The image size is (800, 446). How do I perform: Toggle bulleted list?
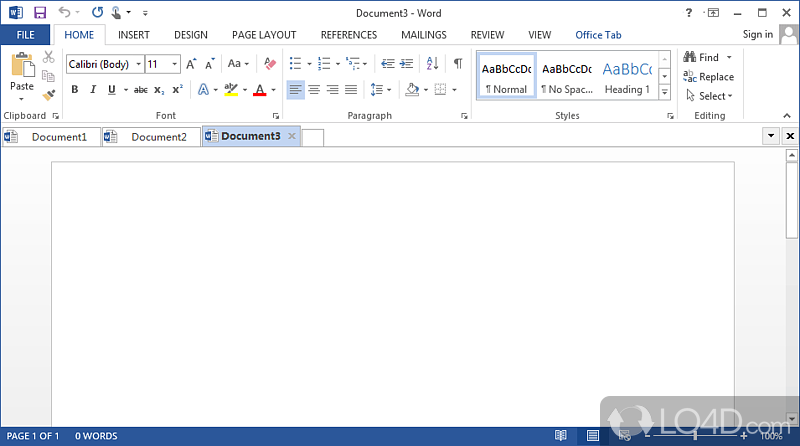tap(295, 64)
